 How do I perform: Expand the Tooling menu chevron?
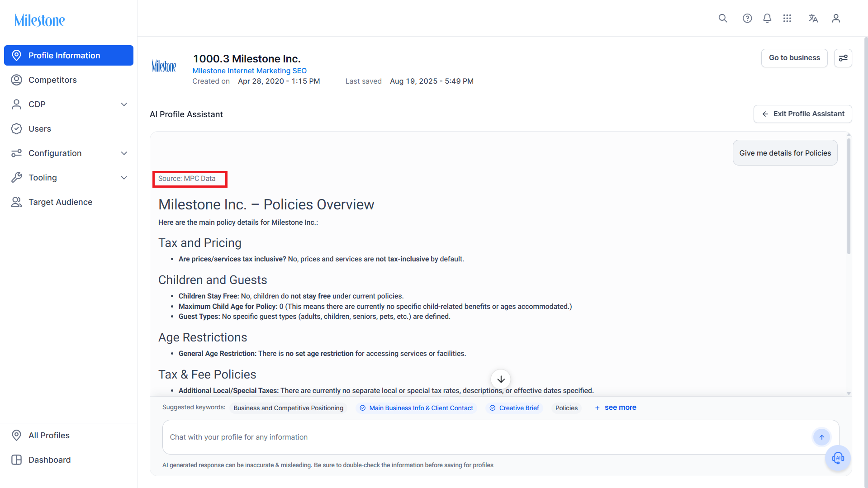(124, 178)
